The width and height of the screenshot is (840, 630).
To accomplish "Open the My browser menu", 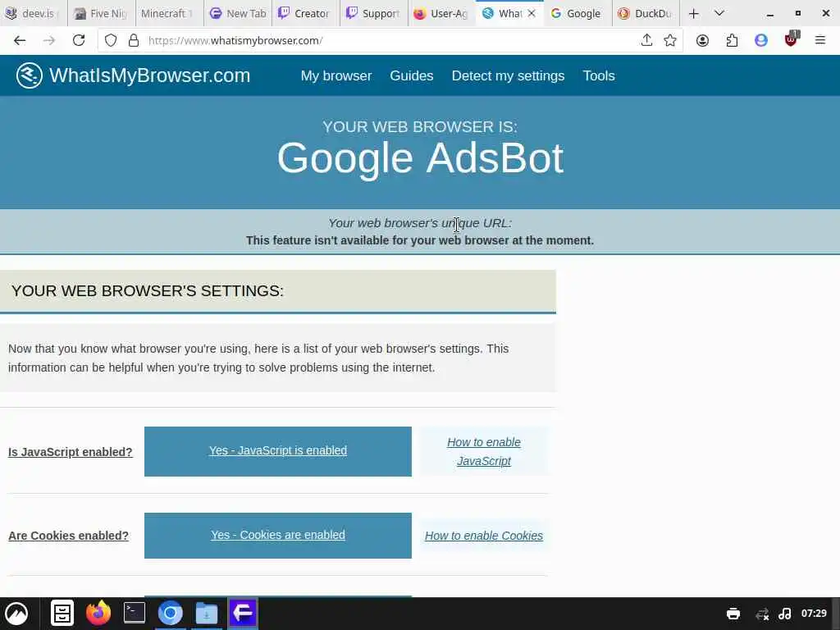I will click(x=336, y=76).
